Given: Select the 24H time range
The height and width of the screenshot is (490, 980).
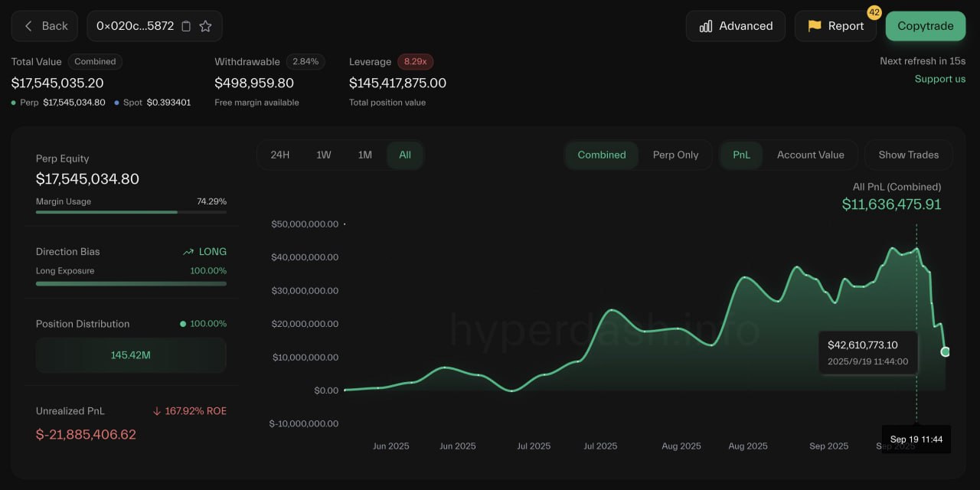Looking at the screenshot, I should (x=280, y=155).
